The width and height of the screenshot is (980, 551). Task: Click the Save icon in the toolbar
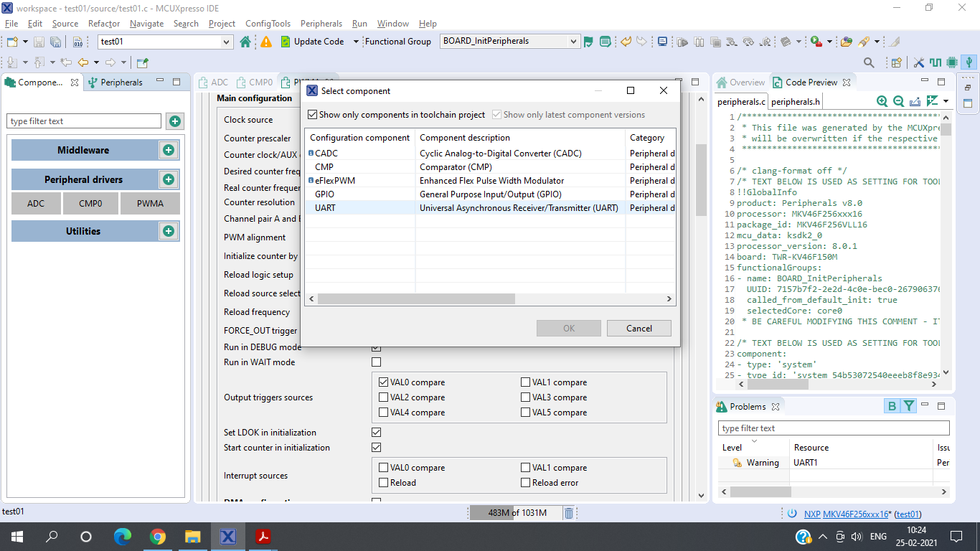pos(38,41)
